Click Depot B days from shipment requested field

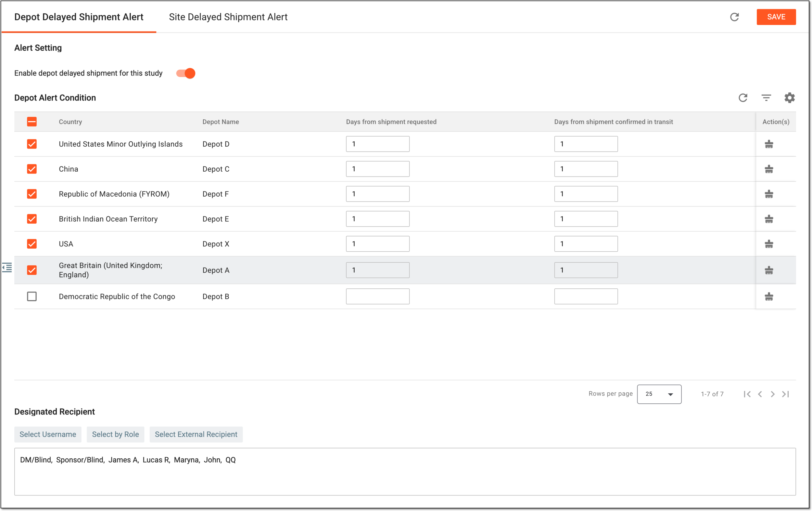click(378, 297)
